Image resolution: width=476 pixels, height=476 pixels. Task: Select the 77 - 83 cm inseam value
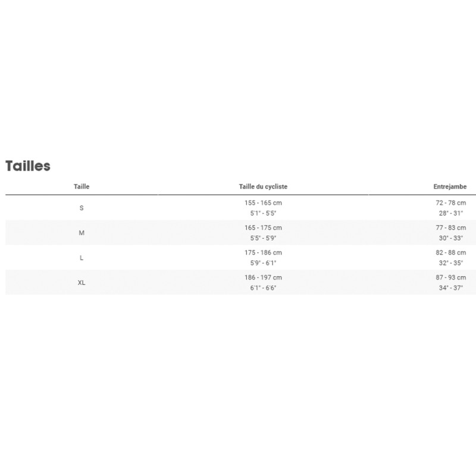[451, 228]
